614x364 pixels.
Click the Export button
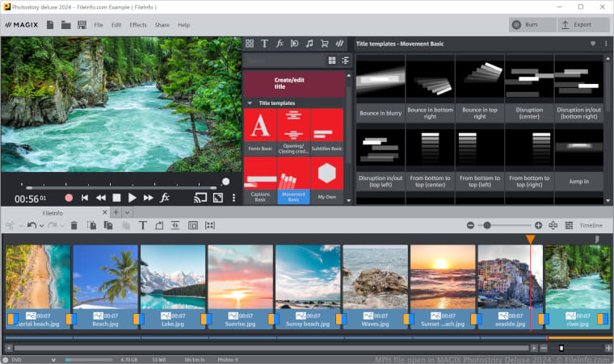576,25
